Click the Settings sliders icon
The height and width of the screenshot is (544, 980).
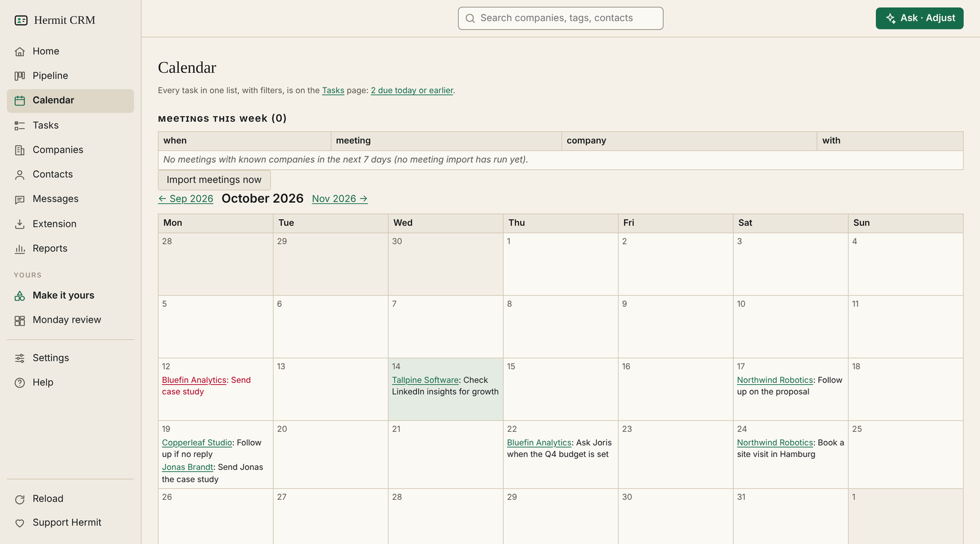[20, 358]
